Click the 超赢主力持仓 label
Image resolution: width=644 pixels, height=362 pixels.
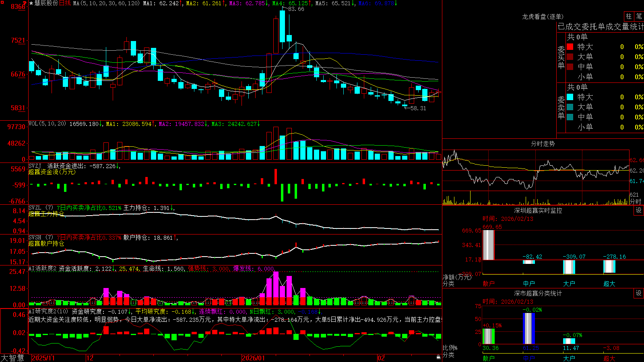[x=46, y=214]
